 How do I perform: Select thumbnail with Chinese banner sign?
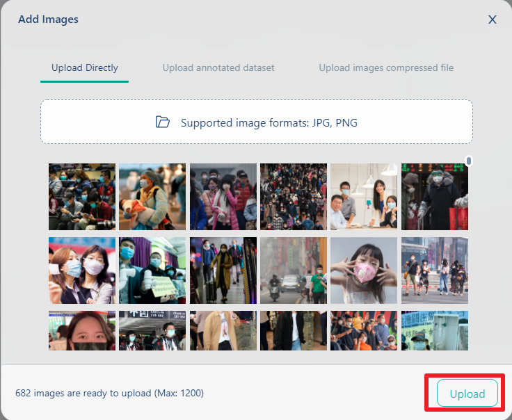(x=435, y=330)
